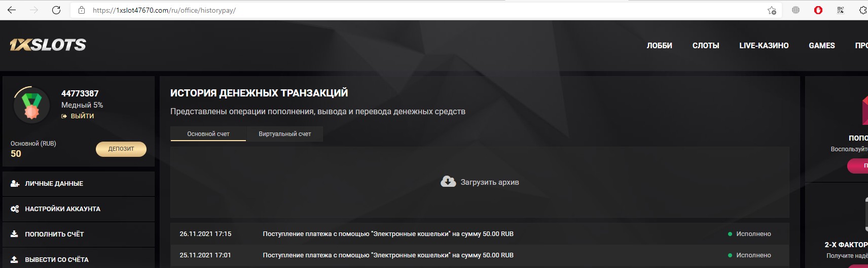
Task: Select the 25.11.2021 17:01 transaction row
Action: point(480,255)
